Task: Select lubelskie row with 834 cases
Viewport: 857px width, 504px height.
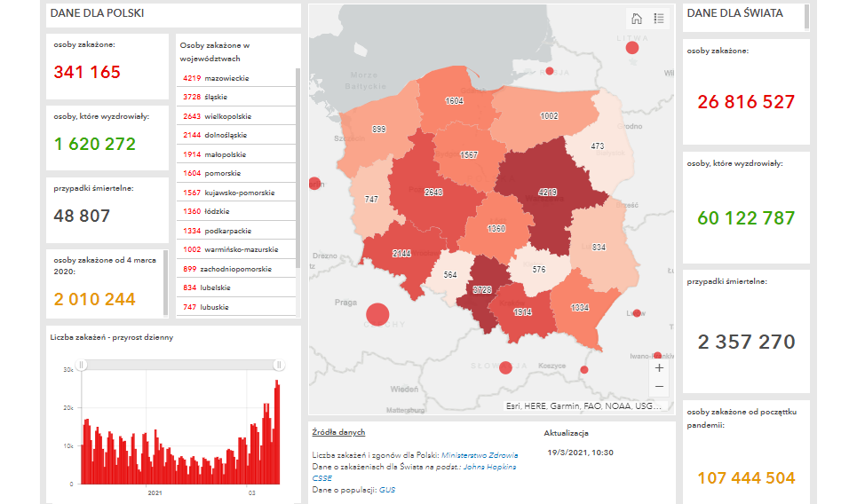Action: tap(236, 287)
